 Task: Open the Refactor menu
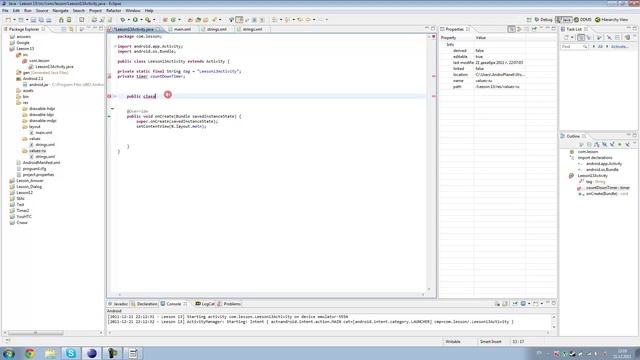pos(113,10)
